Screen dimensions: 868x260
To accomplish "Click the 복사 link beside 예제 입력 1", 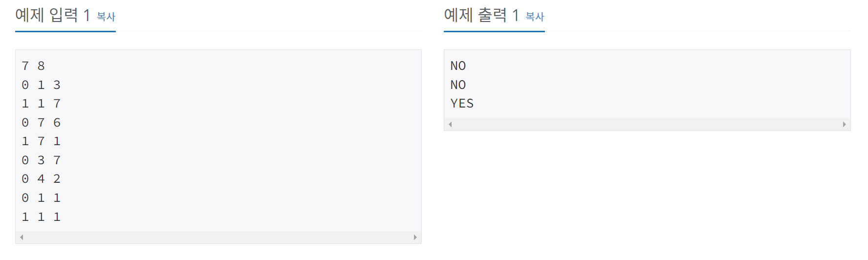I will tap(106, 17).
